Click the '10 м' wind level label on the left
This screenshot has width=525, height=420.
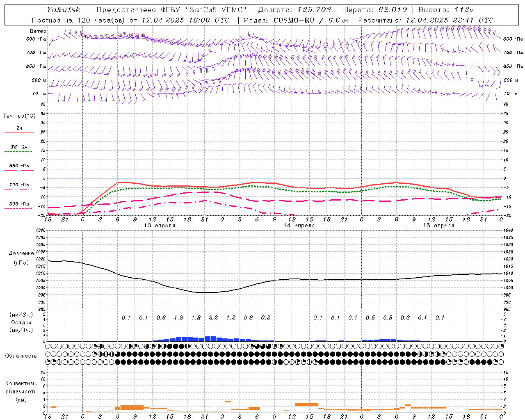tap(40, 94)
